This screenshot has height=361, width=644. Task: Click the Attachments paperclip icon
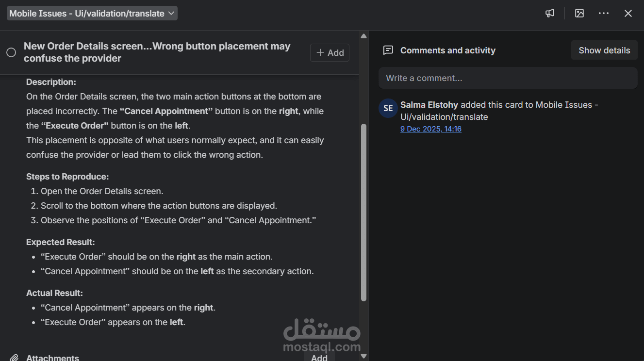[x=15, y=358]
